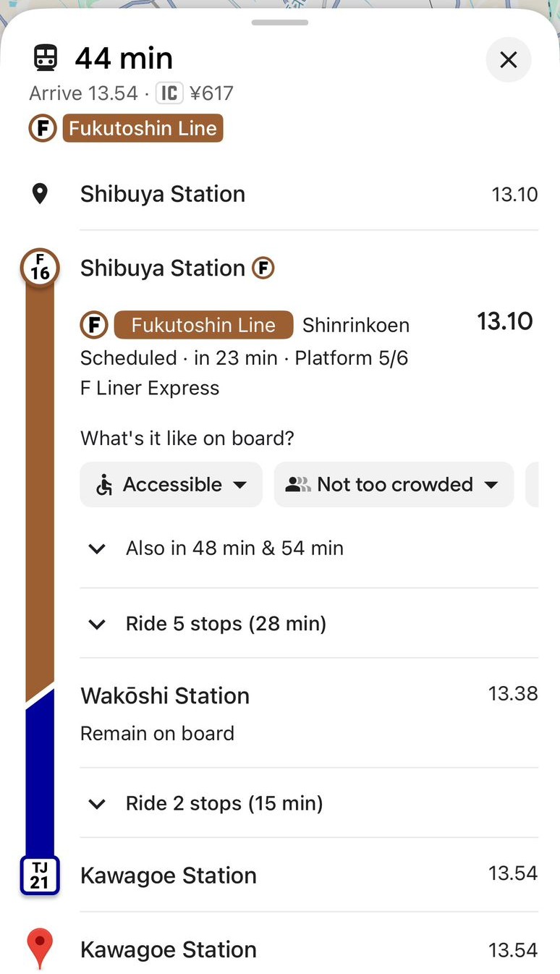Tap the F16 station badge

point(41,268)
